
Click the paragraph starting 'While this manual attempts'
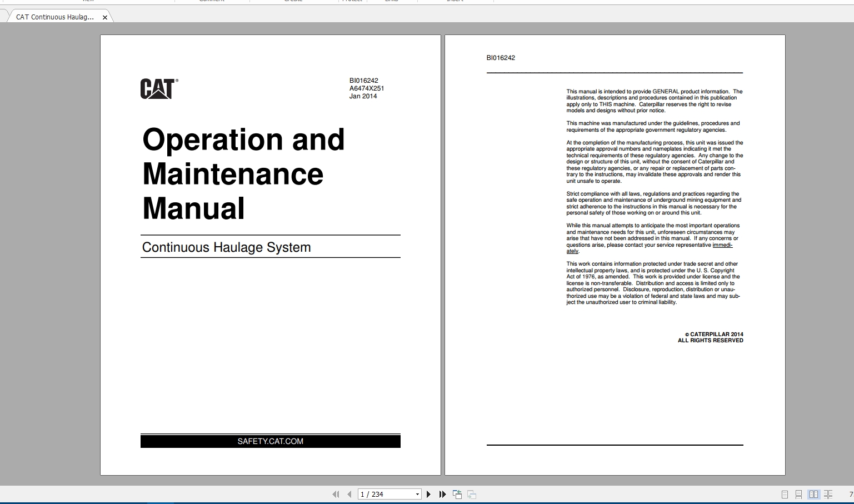click(x=653, y=238)
